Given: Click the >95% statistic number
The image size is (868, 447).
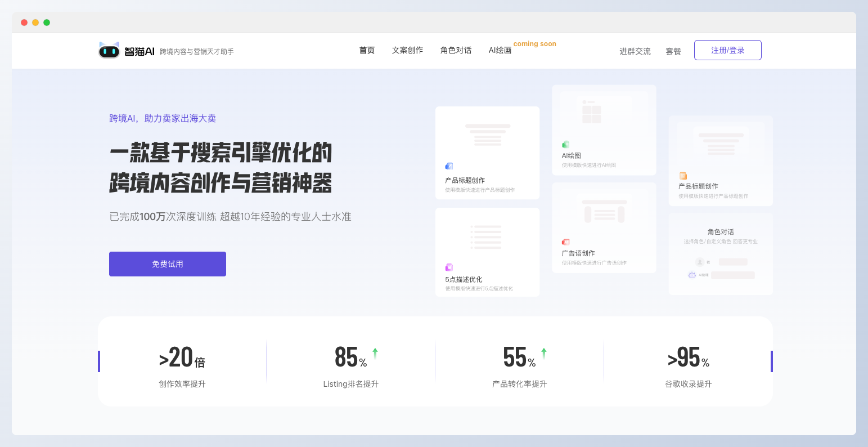Looking at the screenshot, I should coord(689,357).
